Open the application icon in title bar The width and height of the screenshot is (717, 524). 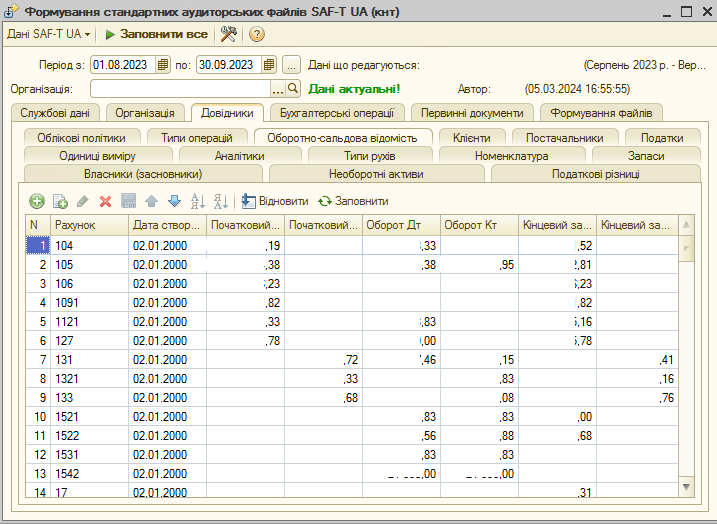pyautogui.click(x=11, y=11)
